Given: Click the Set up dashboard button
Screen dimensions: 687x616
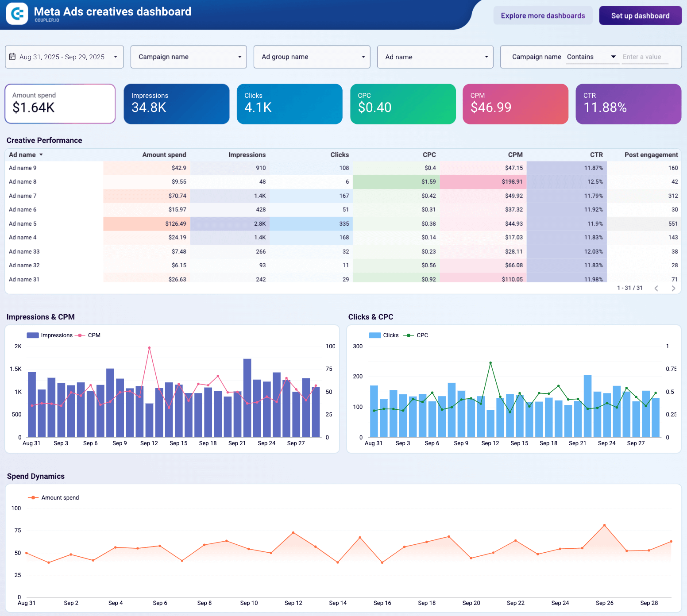Looking at the screenshot, I should (x=640, y=16).
